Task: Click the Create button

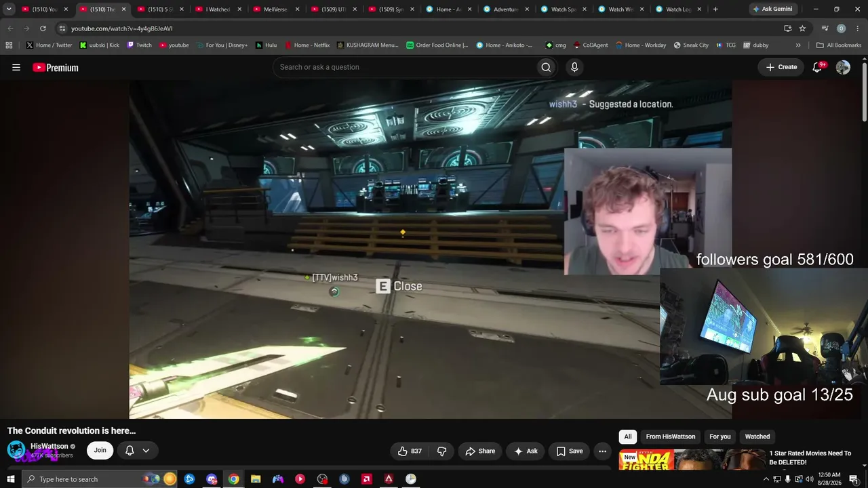Action: tap(781, 67)
